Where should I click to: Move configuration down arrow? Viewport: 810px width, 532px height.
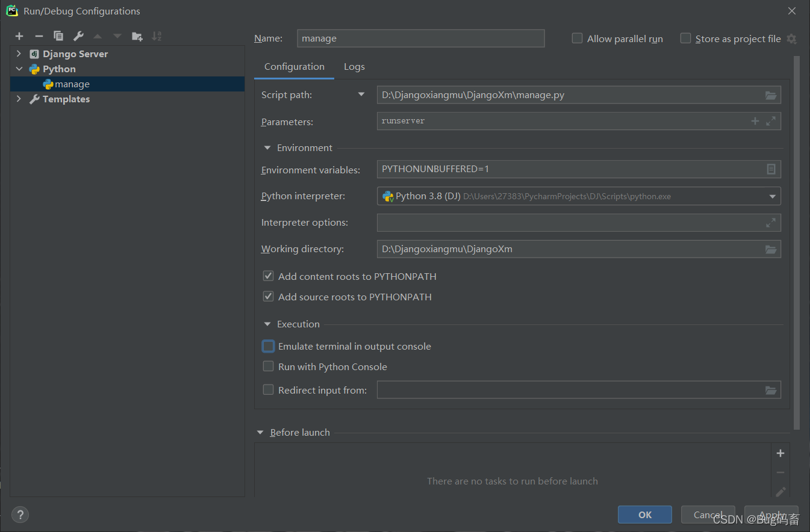[117, 36]
